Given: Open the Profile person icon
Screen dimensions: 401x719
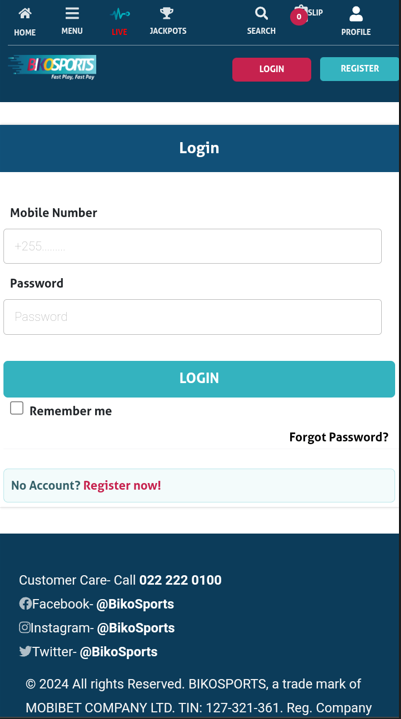Looking at the screenshot, I should [x=356, y=14].
